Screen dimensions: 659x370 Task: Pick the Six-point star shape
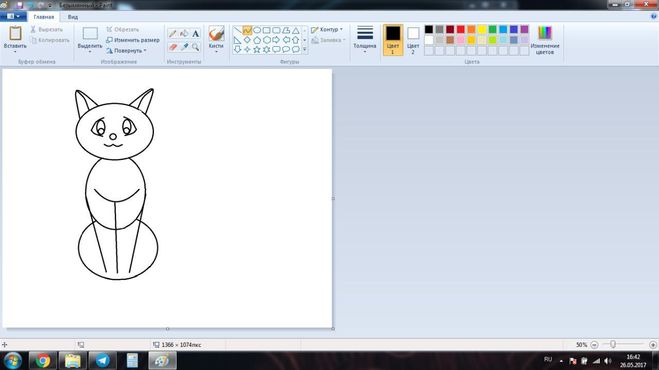(266, 50)
